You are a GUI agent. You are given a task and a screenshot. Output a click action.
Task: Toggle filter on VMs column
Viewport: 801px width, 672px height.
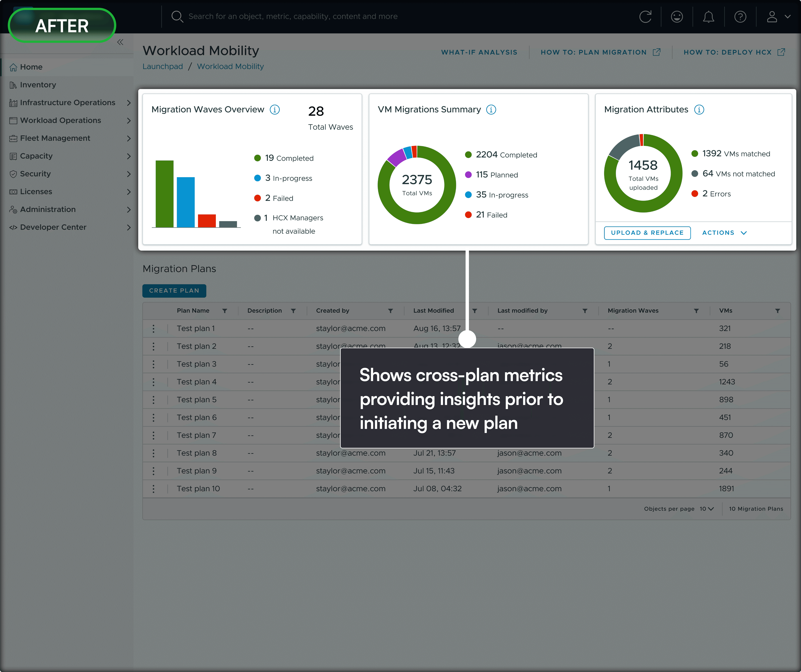[x=777, y=311]
